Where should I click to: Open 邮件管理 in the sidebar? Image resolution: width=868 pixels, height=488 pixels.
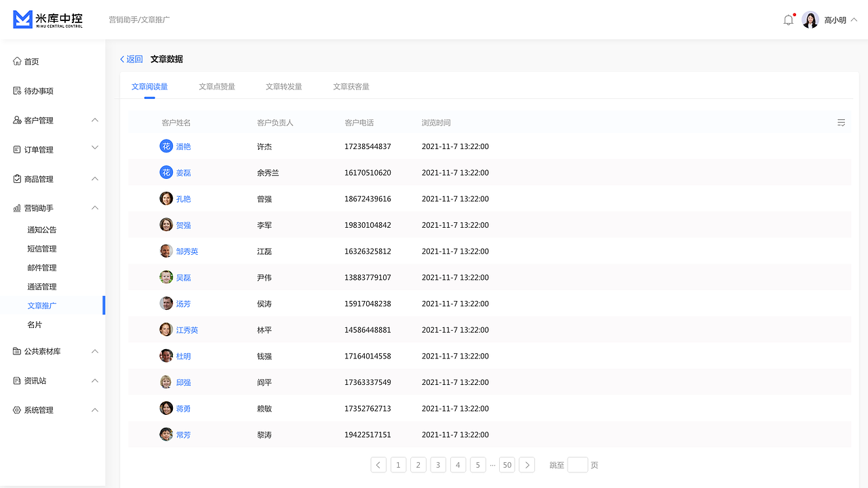tap(42, 268)
